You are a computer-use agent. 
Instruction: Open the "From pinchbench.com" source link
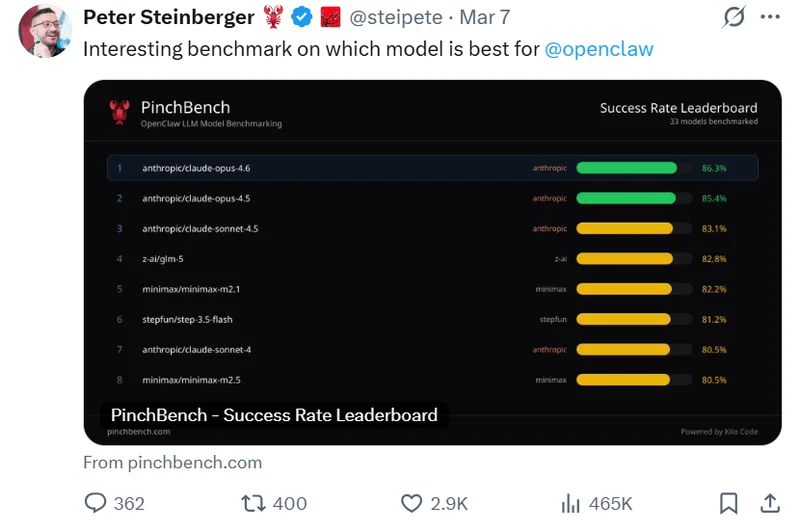tap(172, 462)
